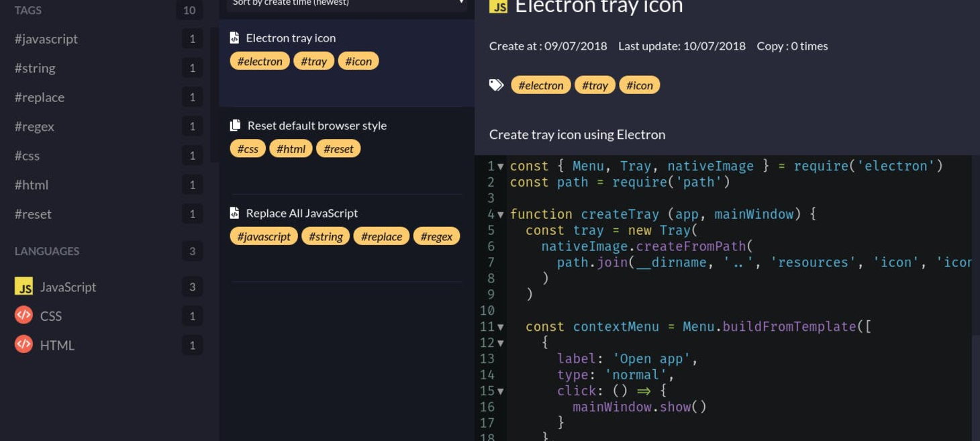
Task: Click 'Copy : 0 times' text
Action: (792, 46)
